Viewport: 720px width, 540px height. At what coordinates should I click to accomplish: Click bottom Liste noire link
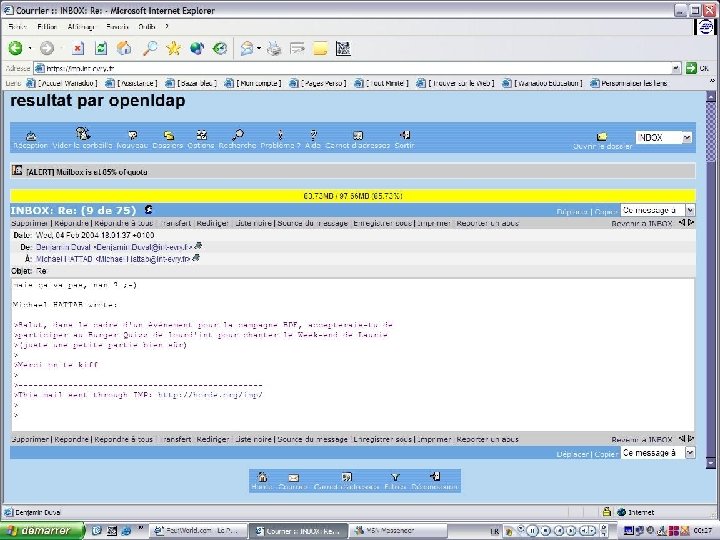253,439
